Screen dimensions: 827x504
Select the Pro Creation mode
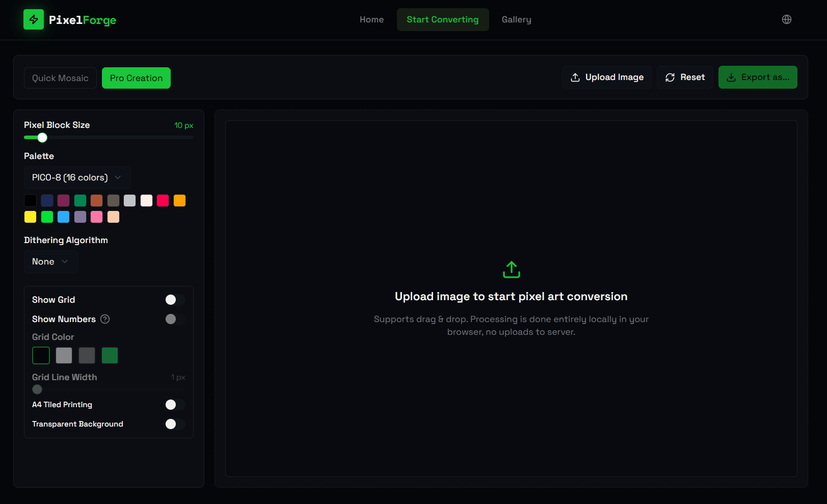click(x=136, y=78)
